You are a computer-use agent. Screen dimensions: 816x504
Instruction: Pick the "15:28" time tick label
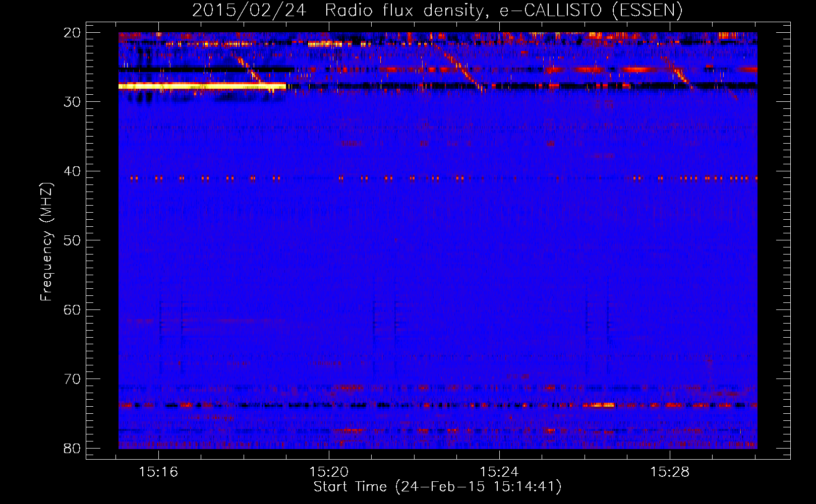pos(670,472)
